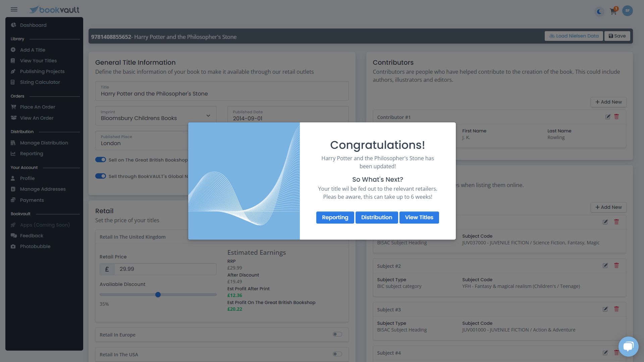Open Manage Addresses in sidebar

(43, 189)
